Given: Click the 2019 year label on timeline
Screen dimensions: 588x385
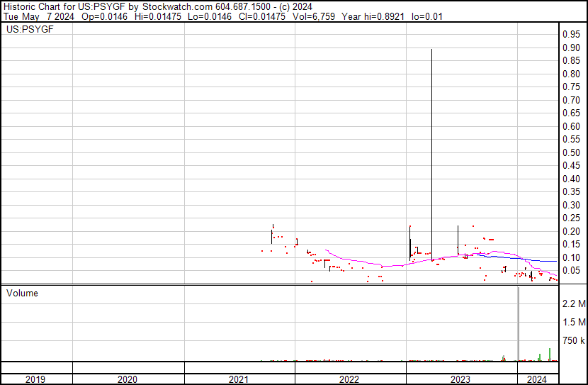Looking at the screenshot, I should click(x=35, y=379).
